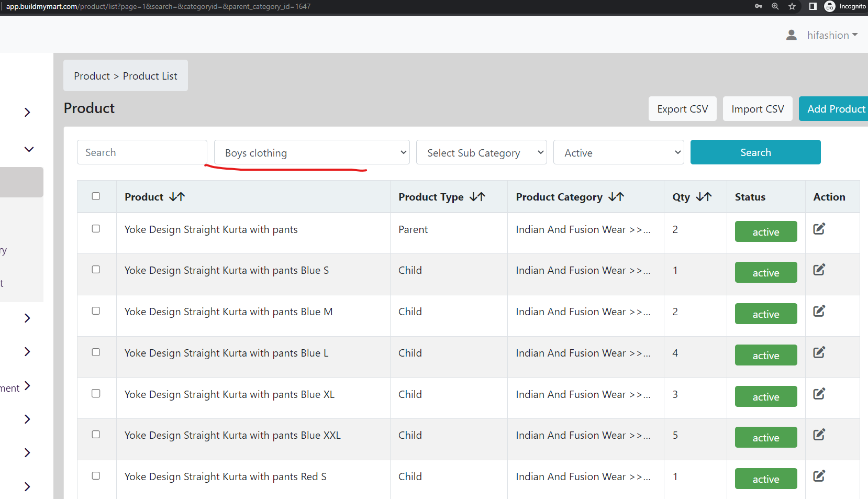Open the Select Sub Category dropdown
868x499 pixels.
coord(482,152)
